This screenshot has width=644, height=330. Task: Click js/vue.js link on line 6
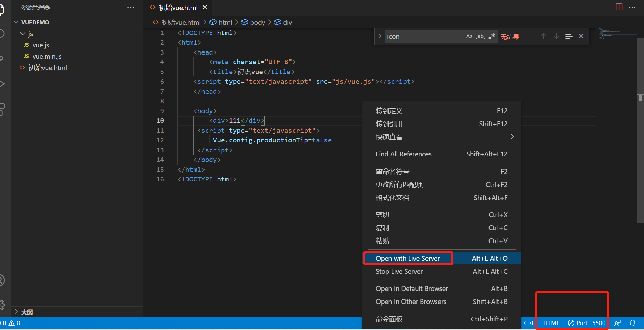[x=353, y=82]
